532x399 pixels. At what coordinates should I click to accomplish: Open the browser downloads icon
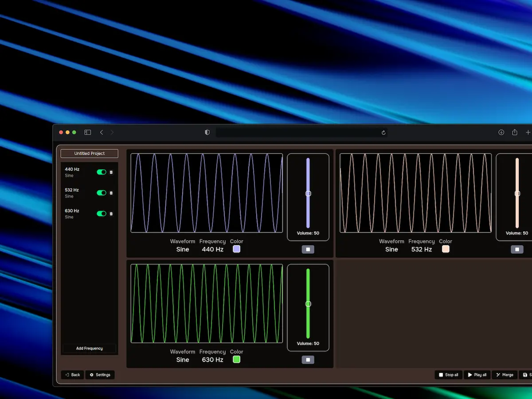[501, 132]
